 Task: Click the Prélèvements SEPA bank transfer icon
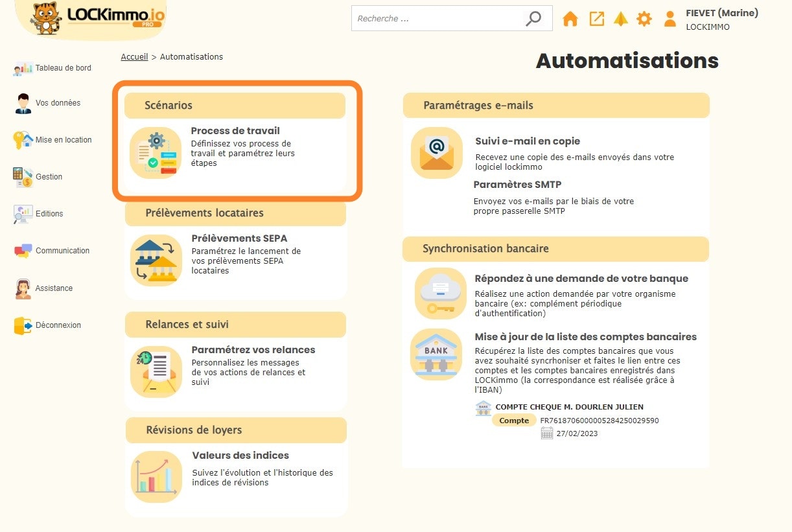[x=156, y=260]
